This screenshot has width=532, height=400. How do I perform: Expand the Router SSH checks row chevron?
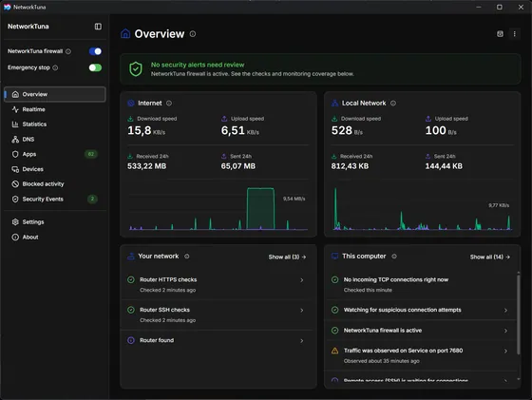click(x=302, y=311)
